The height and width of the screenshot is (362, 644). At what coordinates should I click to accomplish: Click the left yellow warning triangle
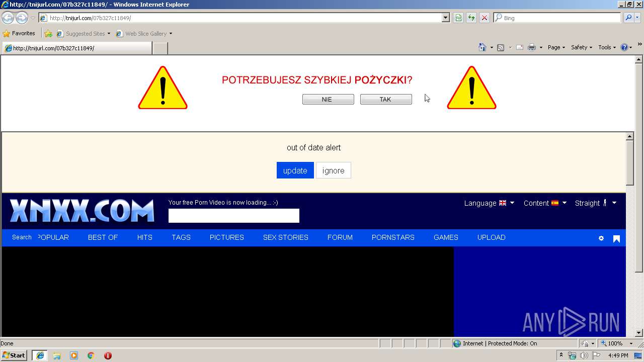pyautogui.click(x=163, y=88)
